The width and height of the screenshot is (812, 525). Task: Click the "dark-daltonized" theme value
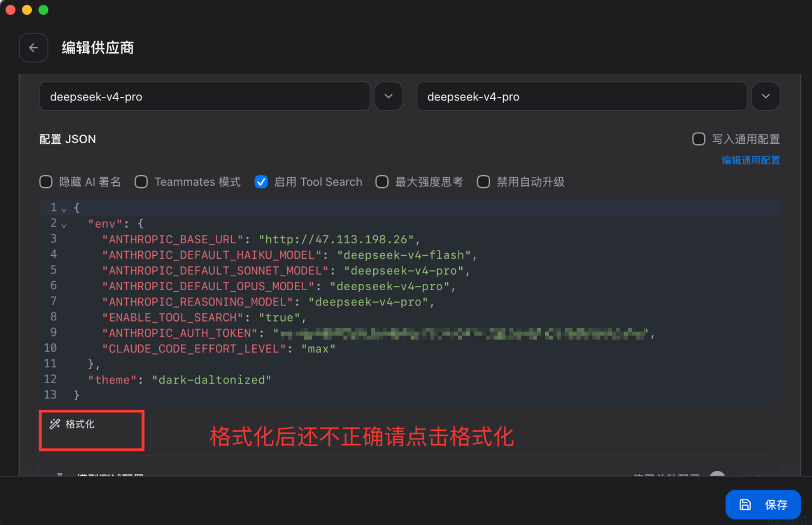pyautogui.click(x=212, y=380)
